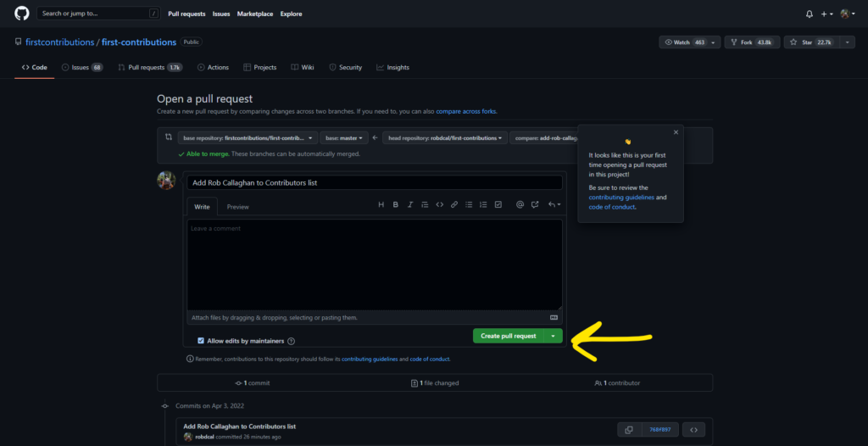Open contributing guidelines link in the popup
The height and width of the screenshot is (446, 868).
tap(621, 198)
